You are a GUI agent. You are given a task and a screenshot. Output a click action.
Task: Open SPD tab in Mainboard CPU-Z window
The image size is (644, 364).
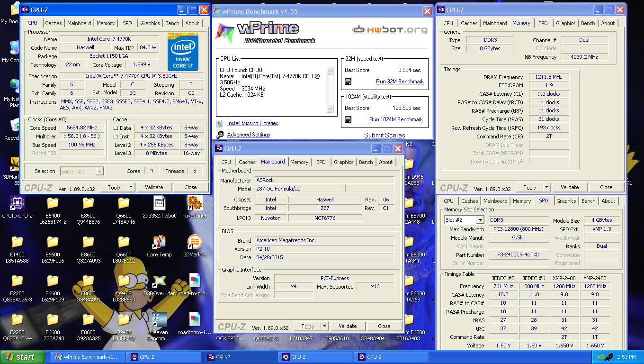coord(321,162)
